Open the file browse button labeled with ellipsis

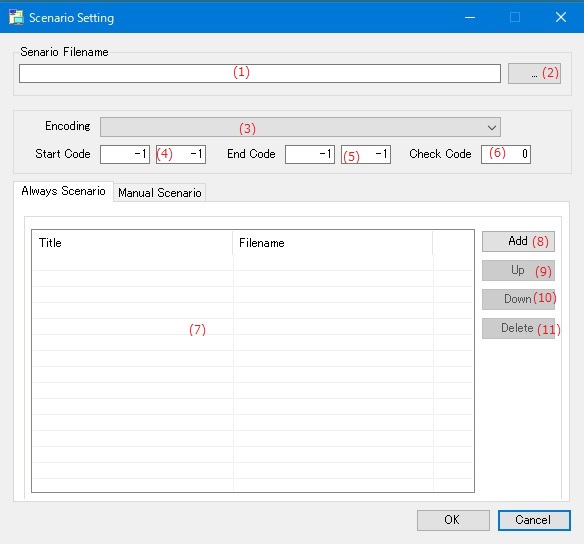point(534,73)
